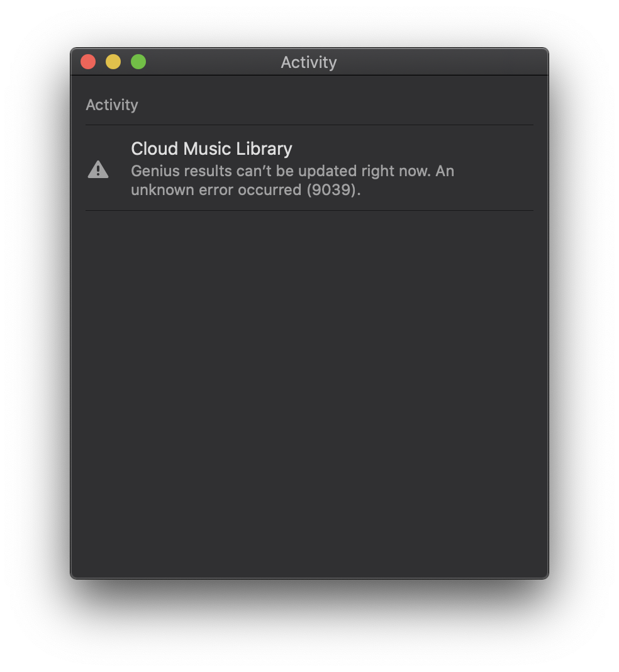
Task: Zoom the window with the green button
Action: click(x=138, y=62)
